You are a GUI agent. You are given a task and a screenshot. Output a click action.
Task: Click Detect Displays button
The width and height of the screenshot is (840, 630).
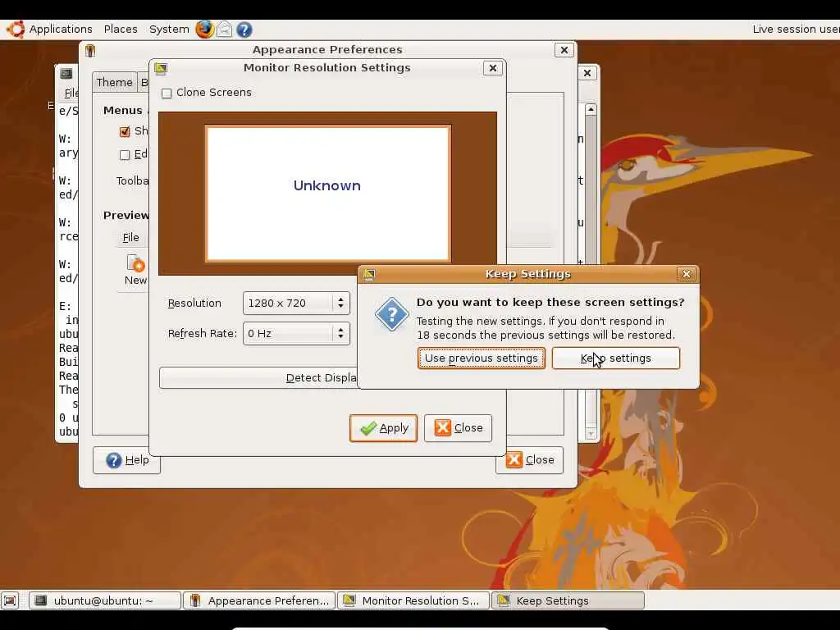point(258,377)
